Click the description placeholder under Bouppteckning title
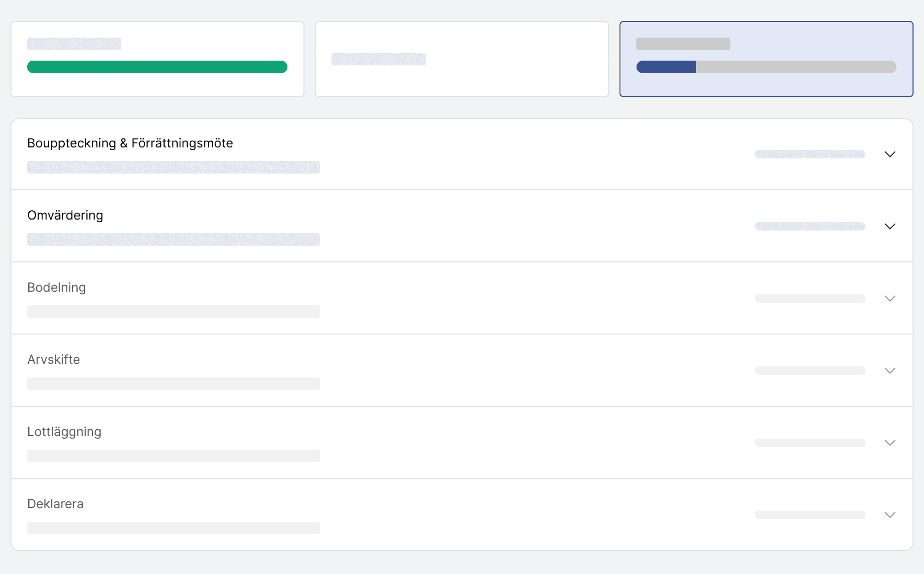924x574 pixels. [x=174, y=167]
